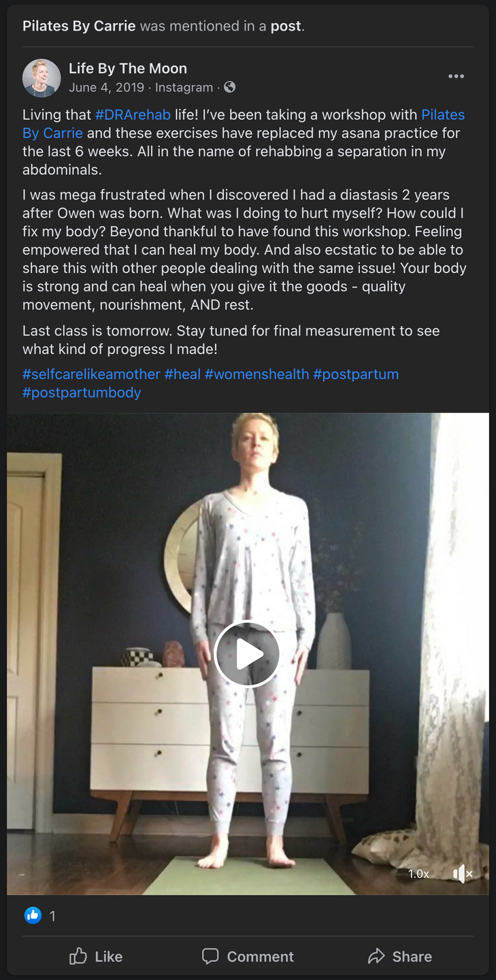Open the #DRArehab hashtag

pos(133,114)
